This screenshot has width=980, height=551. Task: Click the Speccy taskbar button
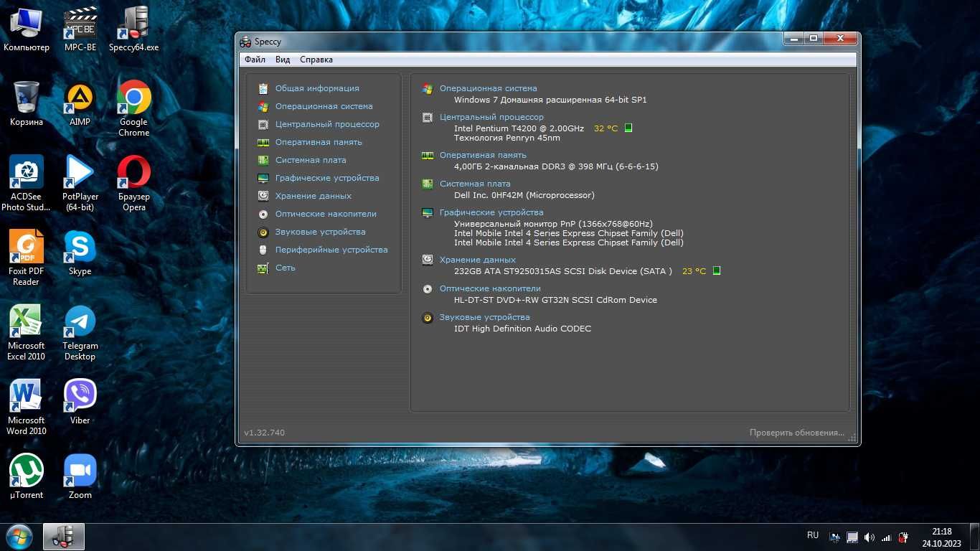click(x=64, y=537)
